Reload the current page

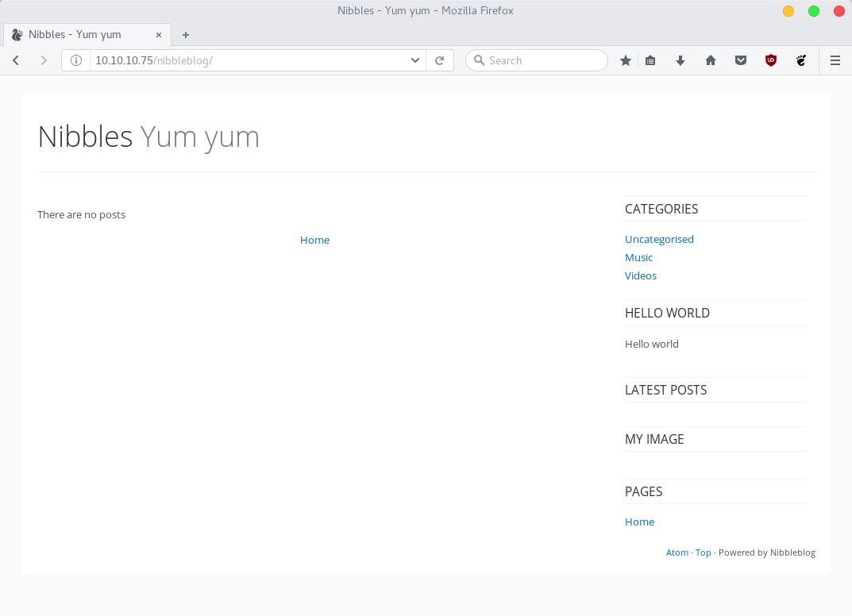pyautogui.click(x=440, y=60)
